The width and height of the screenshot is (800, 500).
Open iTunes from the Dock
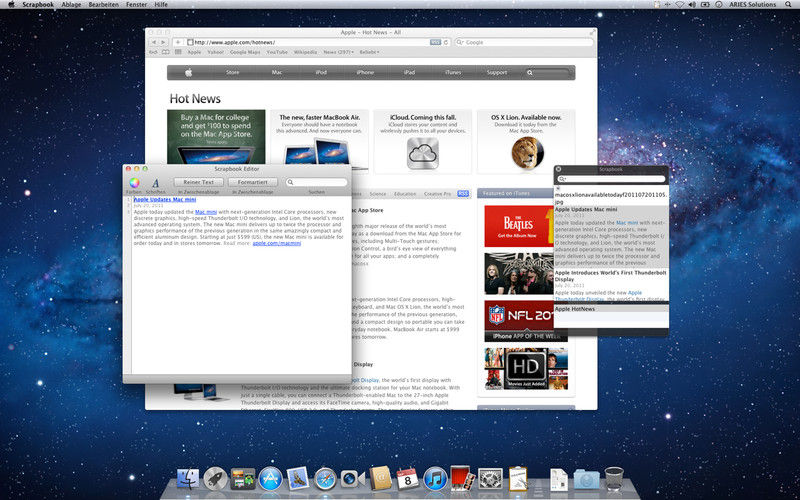[435, 479]
